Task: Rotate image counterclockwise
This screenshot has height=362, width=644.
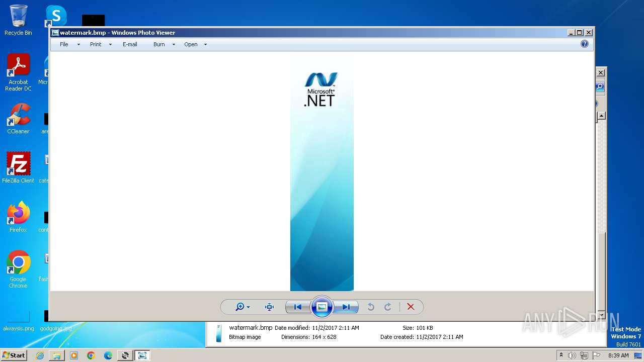Action: coord(371,307)
